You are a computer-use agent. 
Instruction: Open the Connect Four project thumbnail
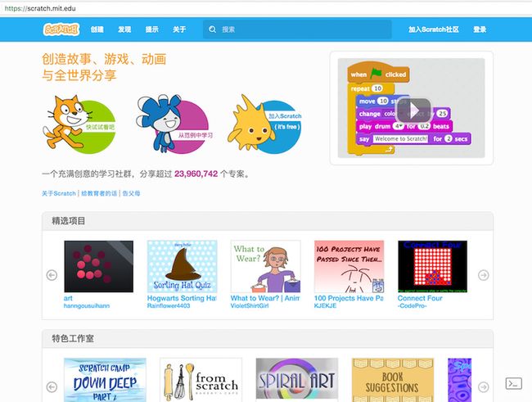coord(433,267)
